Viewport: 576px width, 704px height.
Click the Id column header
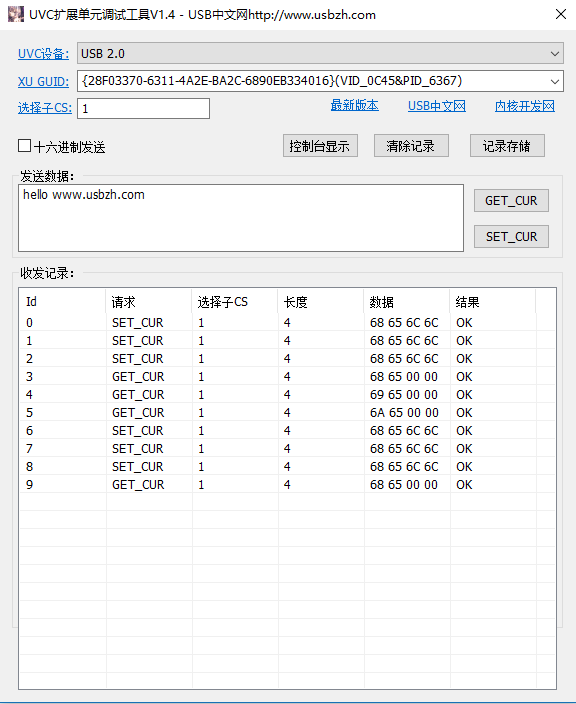point(62,302)
